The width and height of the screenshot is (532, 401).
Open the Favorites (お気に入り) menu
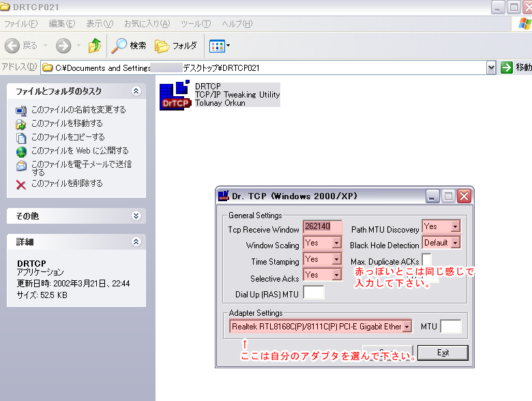[147, 24]
